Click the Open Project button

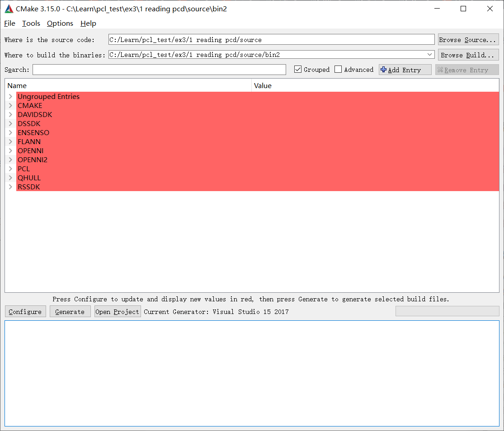pyautogui.click(x=117, y=311)
